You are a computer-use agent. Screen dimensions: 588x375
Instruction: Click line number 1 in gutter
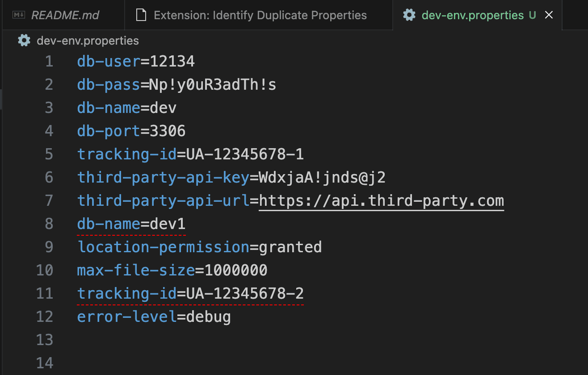pos(49,61)
